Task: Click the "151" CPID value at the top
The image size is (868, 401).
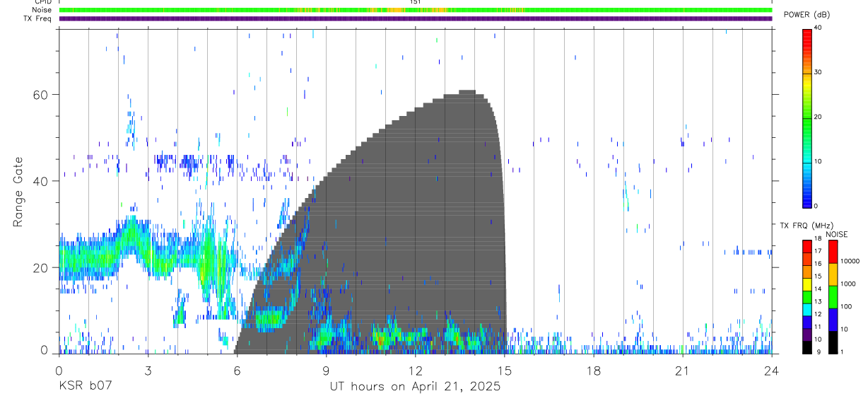Action: pyautogui.click(x=415, y=2)
